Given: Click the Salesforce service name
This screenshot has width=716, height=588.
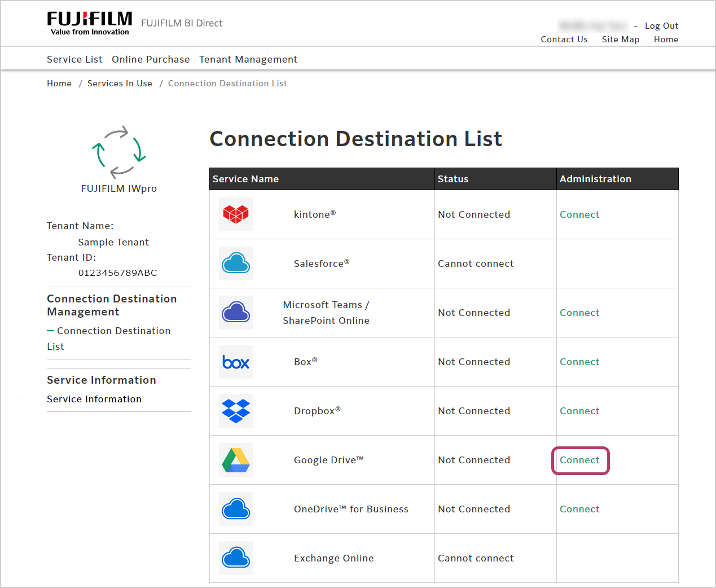Looking at the screenshot, I should coord(322,264).
